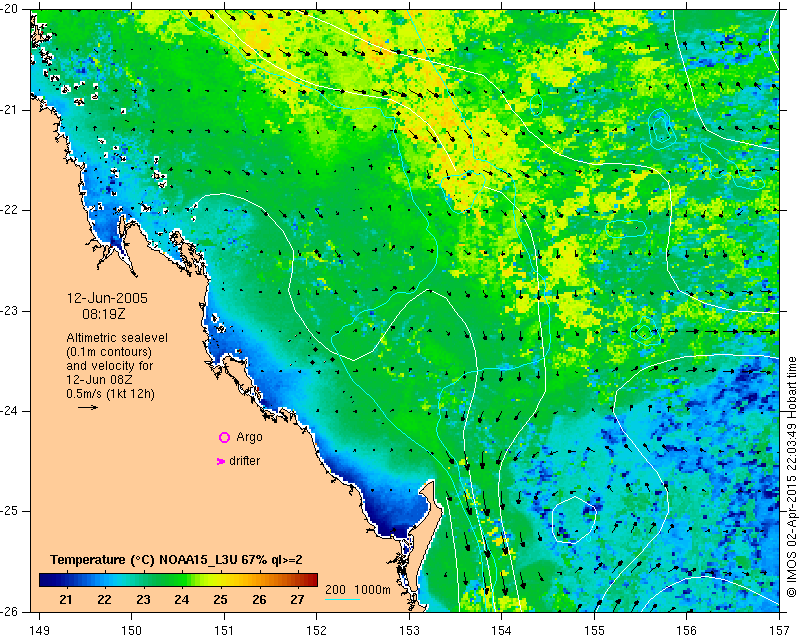Click the cyan 200m isobath legend line
This screenshot has height=640, width=800.
[342, 599]
